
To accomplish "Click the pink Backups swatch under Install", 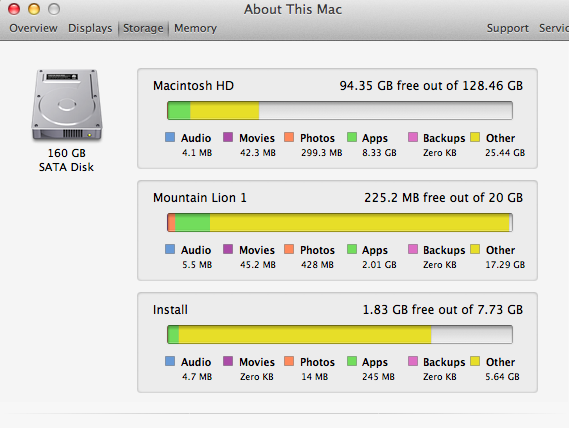I will (413, 361).
